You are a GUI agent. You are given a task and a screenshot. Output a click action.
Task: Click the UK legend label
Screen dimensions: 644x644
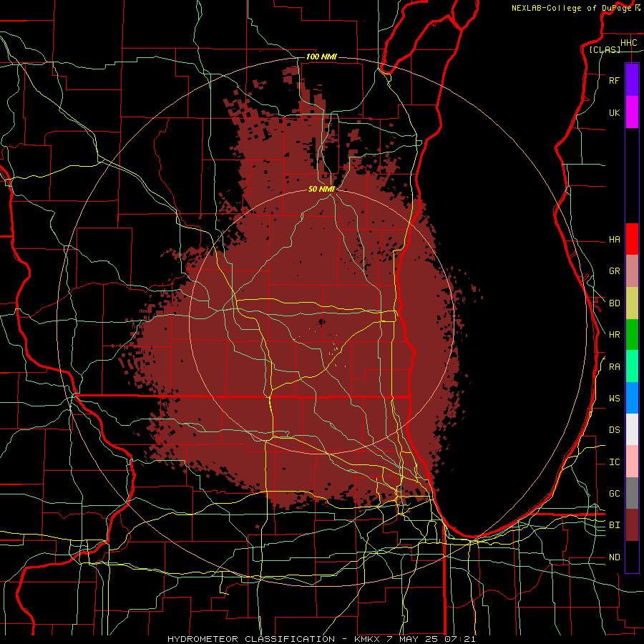coord(614,112)
